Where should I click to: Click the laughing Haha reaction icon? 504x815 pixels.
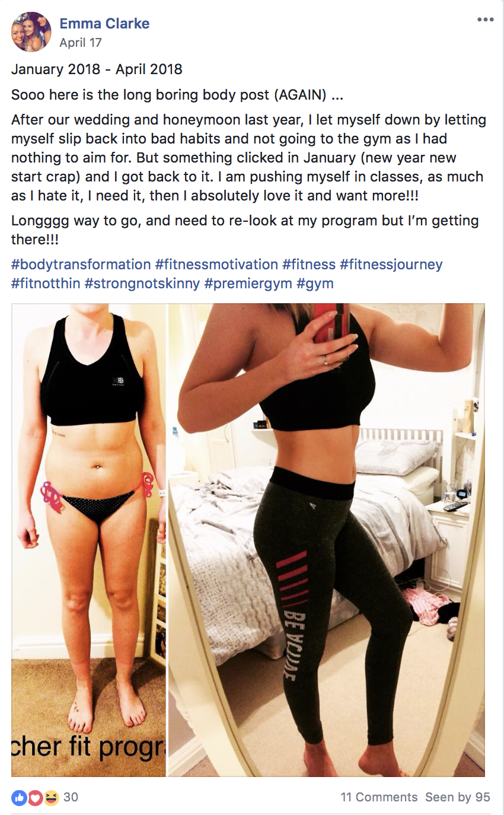tap(51, 798)
